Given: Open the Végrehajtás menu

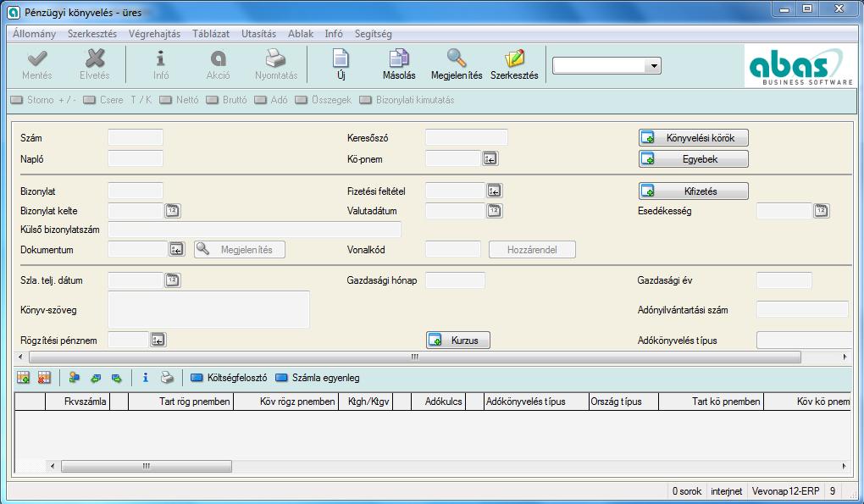Looking at the screenshot, I should coord(154,34).
